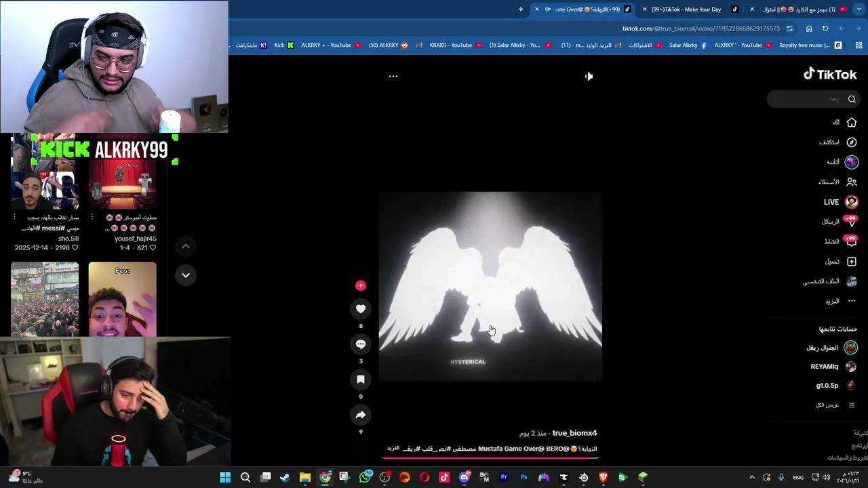This screenshot has width=868, height=488.
Task: Open the Pov: face thumbnail video
Action: coord(122,299)
